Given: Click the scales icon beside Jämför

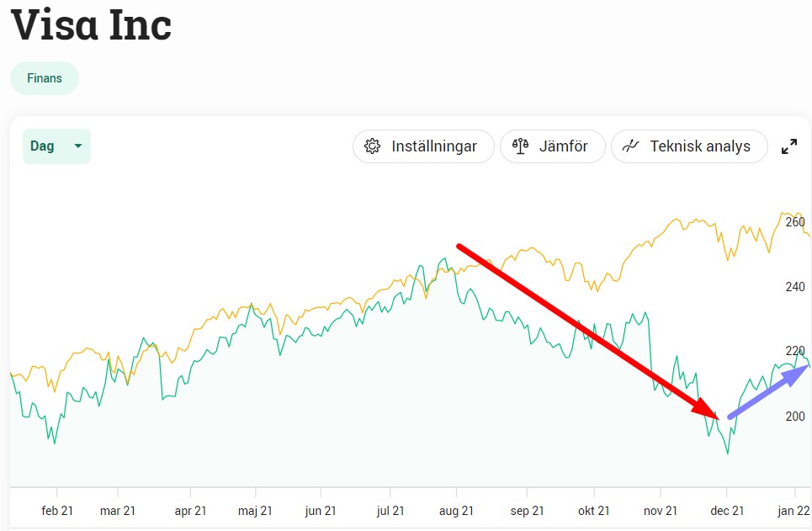Looking at the screenshot, I should (519, 146).
